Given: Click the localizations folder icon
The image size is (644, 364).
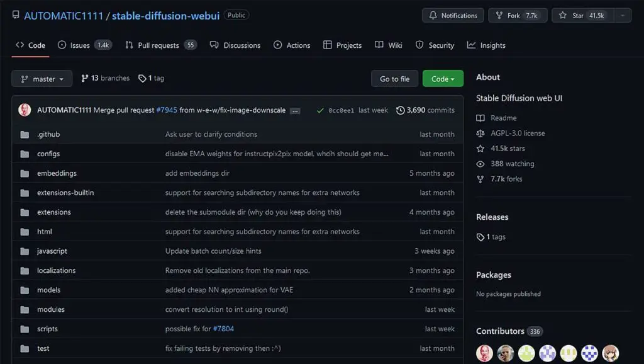Looking at the screenshot, I should pos(25,271).
